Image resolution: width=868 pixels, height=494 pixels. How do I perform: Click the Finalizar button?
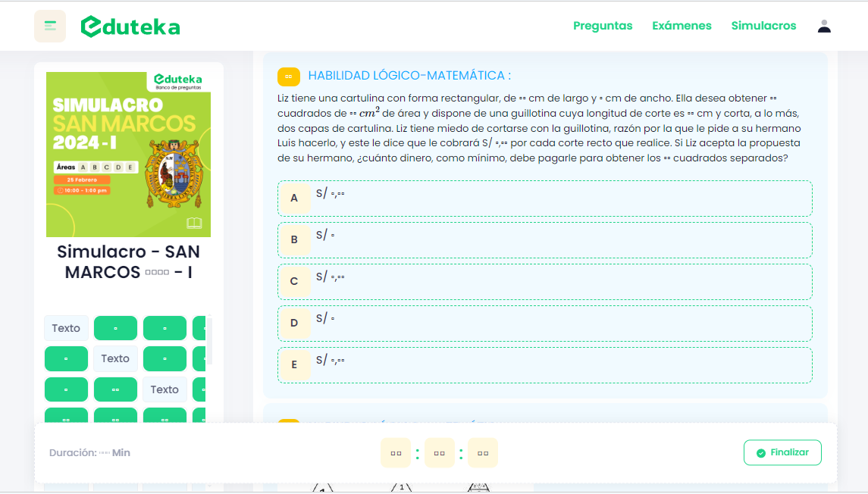[x=782, y=452]
